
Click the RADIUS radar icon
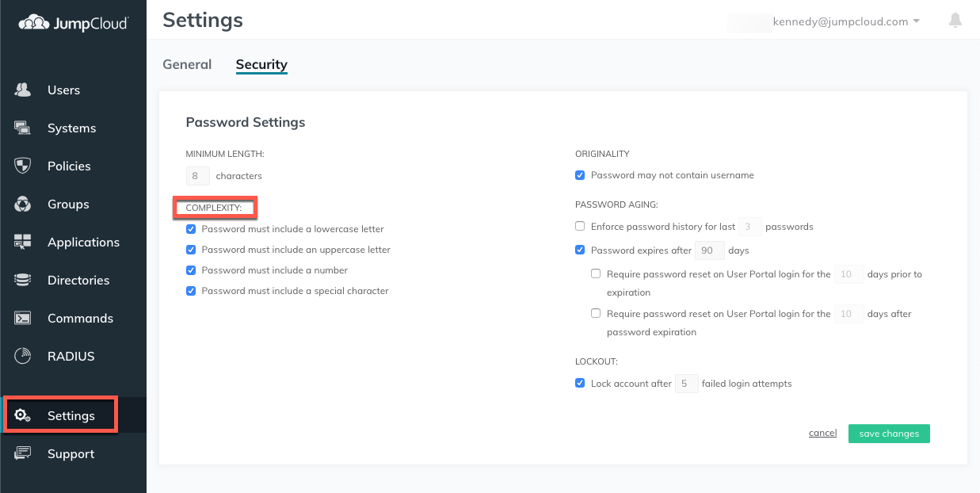[x=22, y=356]
